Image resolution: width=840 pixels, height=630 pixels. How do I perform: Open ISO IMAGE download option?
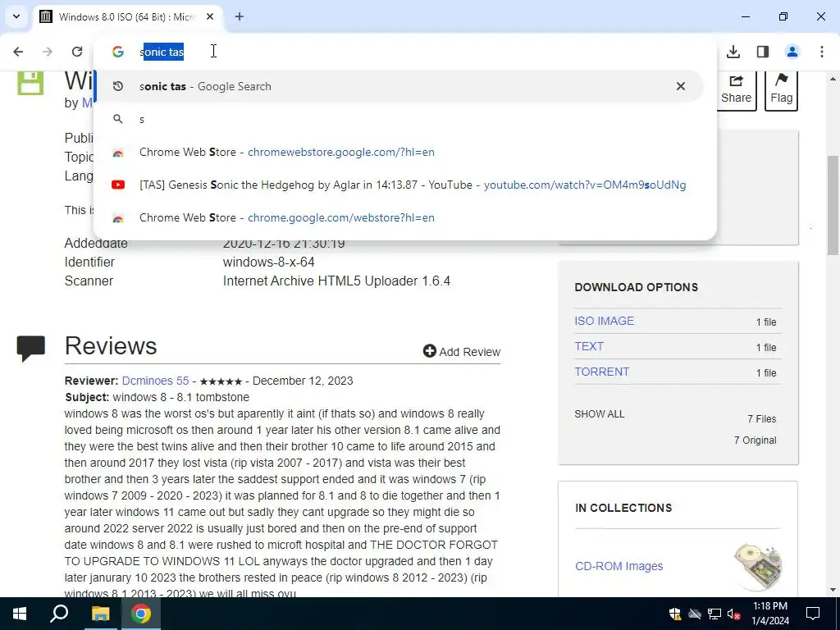click(x=604, y=321)
